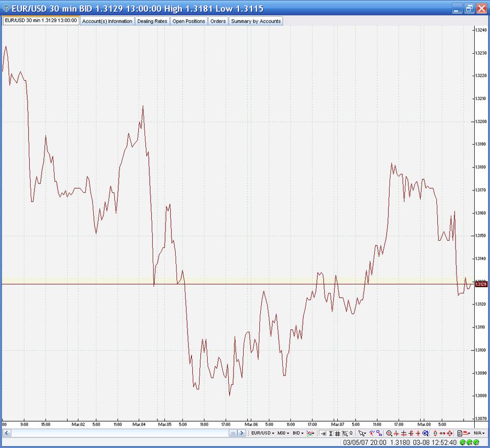Screen dimensions: 490x448
Task: Select the Summary by Accounts tab
Action: click(x=256, y=21)
